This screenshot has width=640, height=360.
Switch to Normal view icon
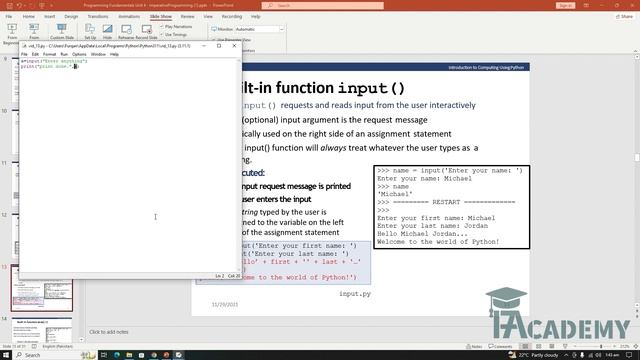coord(525,346)
